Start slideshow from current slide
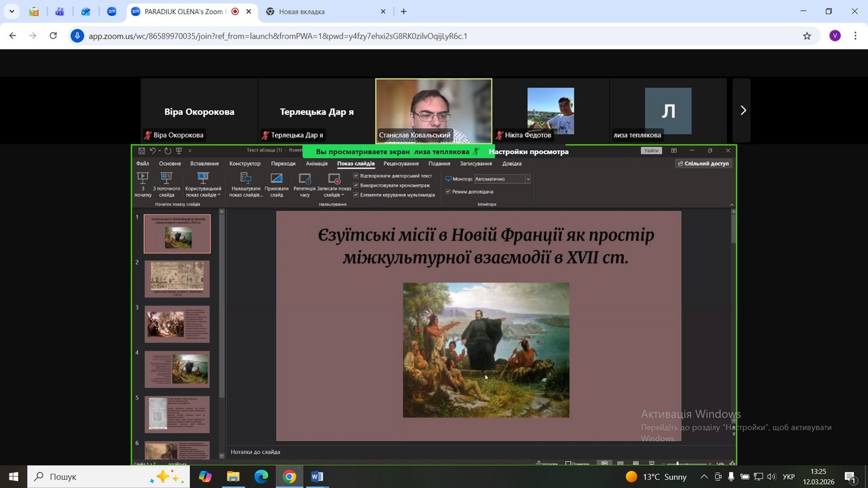Image resolution: width=868 pixels, height=488 pixels. (166, 178)
